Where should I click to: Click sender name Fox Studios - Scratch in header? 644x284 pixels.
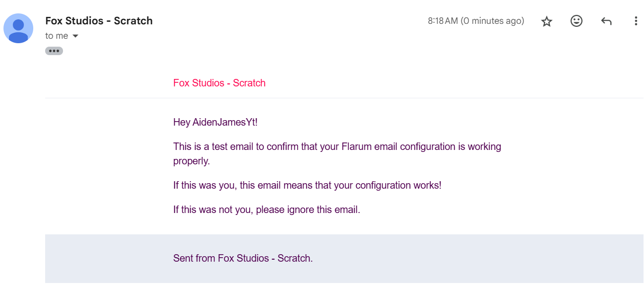99,21
